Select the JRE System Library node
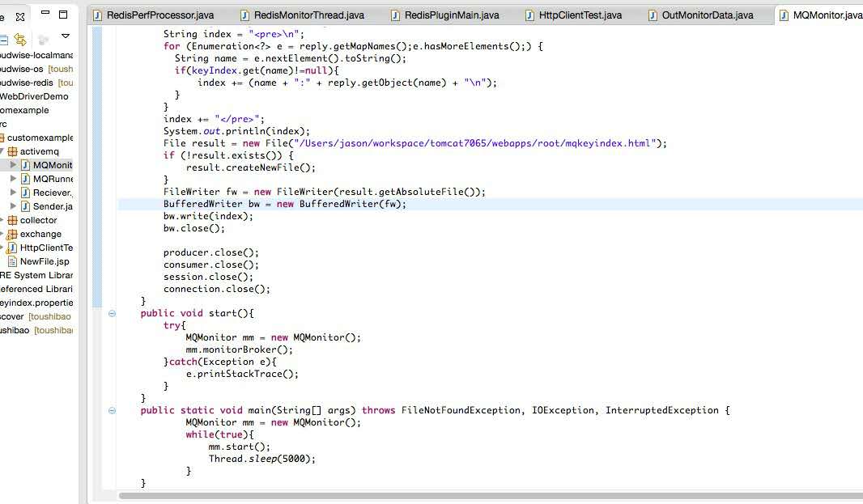The width and height of the screenshot is (863, 504). (36, 275)
